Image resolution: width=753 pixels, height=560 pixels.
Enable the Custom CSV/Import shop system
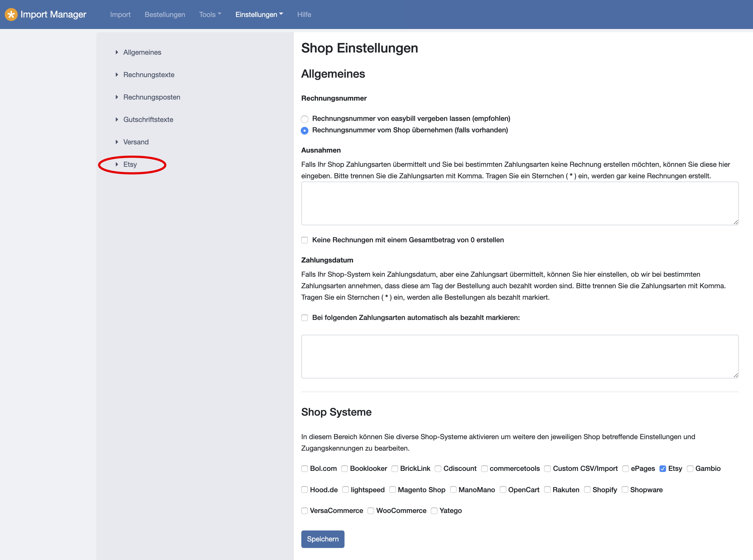click(548, 469)
